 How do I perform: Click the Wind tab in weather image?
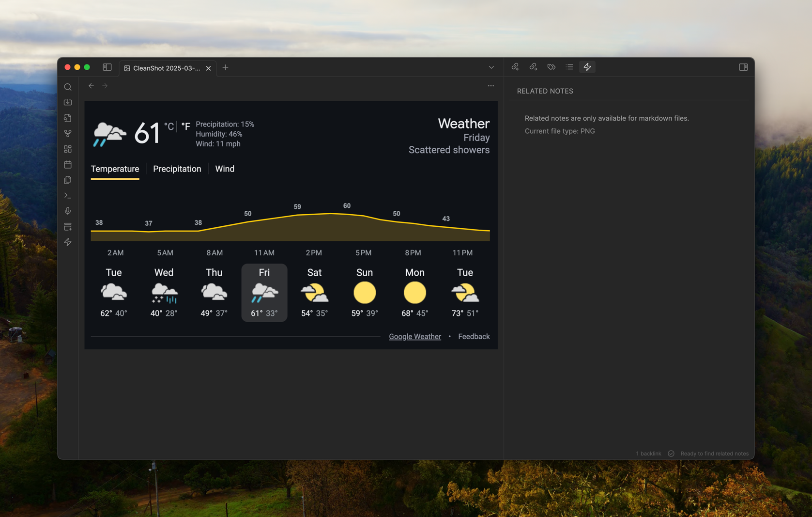coord(225,169)
